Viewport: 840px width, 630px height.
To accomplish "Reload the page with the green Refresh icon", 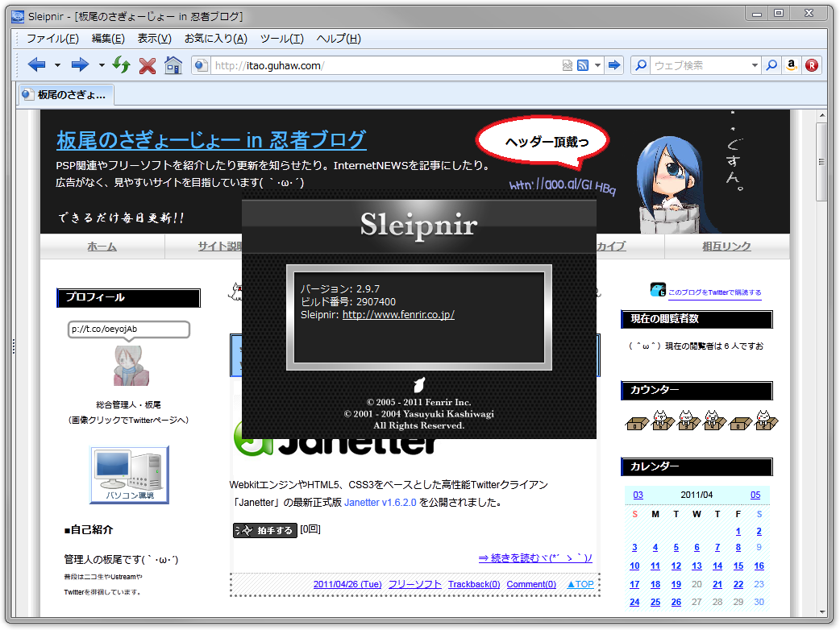I will (121, 65).
